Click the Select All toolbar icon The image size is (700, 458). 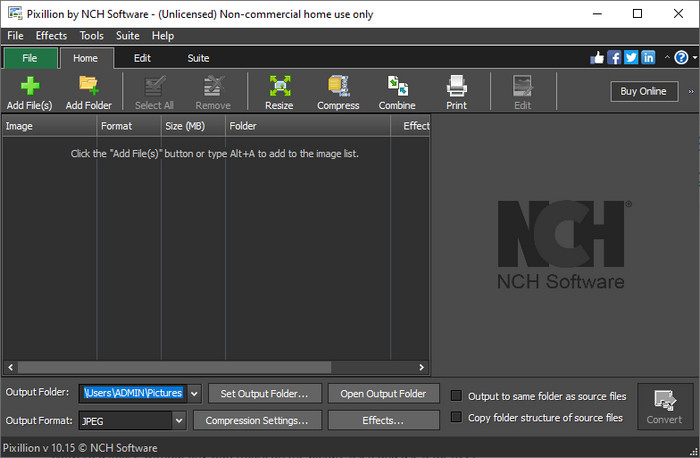point(154,86)
